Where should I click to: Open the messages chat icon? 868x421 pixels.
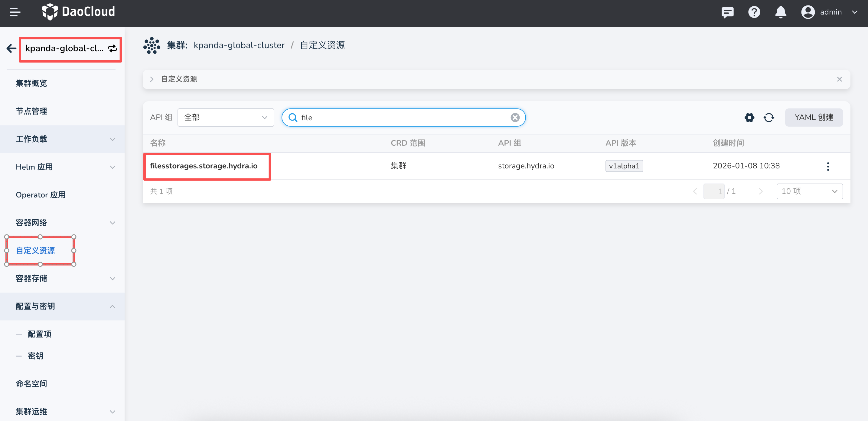(727, 12)
